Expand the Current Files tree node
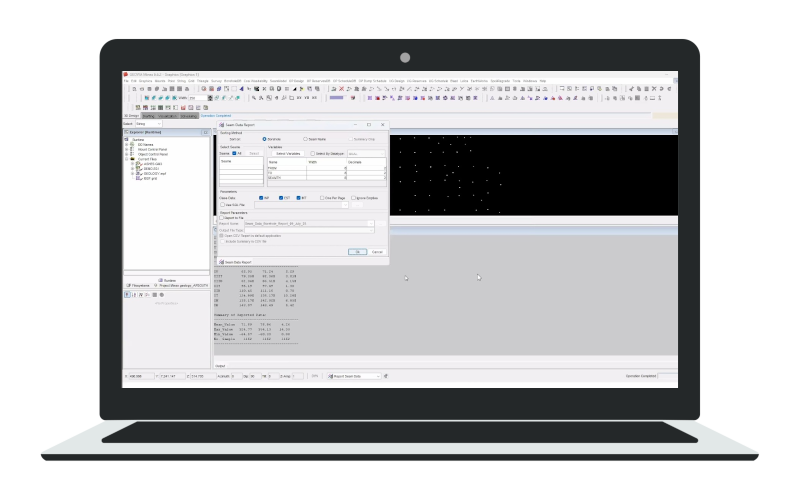Image resolution: width=800 pixels, height=500 pixels. pyautogui.click(x=127, y=159)
